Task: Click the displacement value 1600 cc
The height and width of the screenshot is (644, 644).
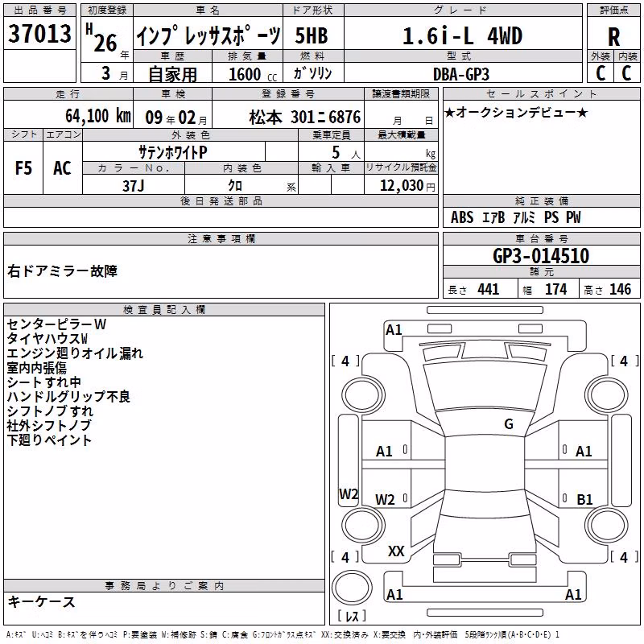Action: click(253, 74)
